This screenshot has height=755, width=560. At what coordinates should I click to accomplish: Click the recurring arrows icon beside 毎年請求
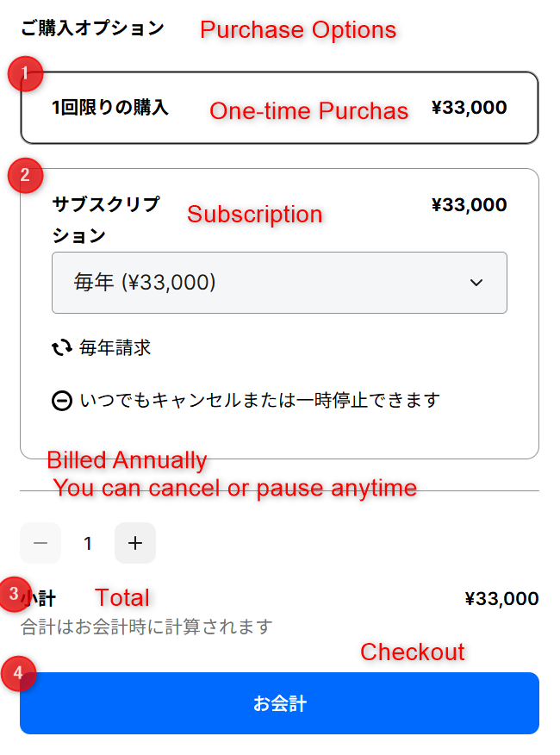pos(62,348)
